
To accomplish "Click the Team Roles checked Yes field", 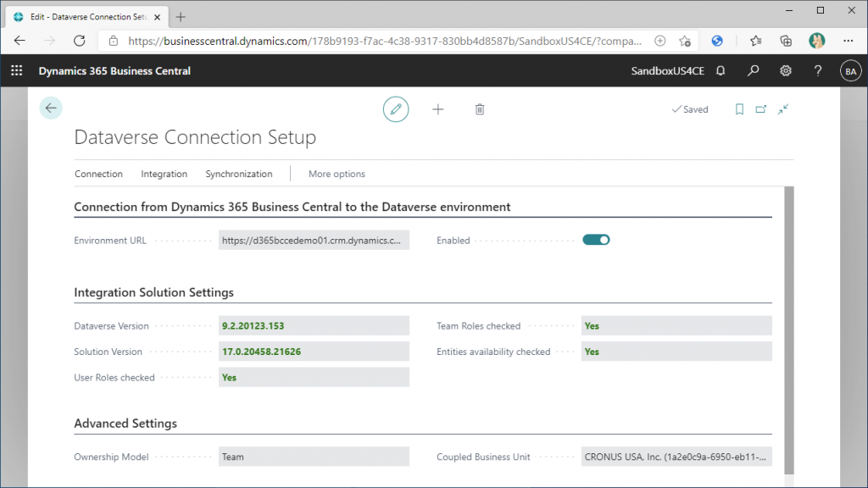I will click(x=676, y=326).
